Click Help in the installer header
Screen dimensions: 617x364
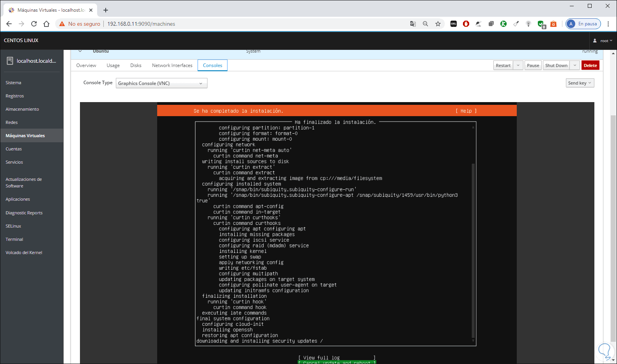pos(466,111)
